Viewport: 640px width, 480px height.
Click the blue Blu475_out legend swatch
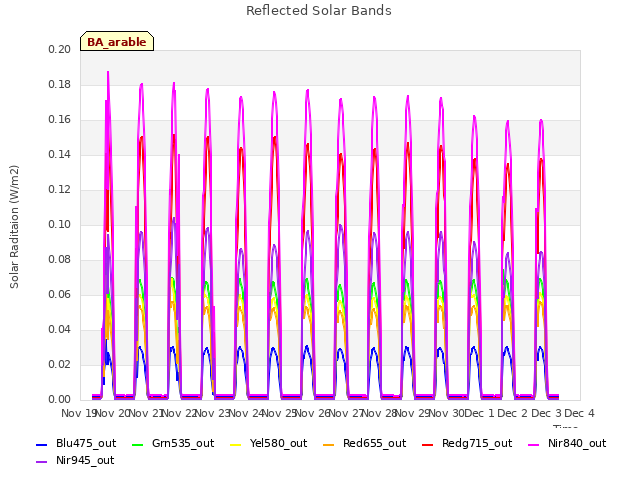pyautogui.click(x=42, y=444)
